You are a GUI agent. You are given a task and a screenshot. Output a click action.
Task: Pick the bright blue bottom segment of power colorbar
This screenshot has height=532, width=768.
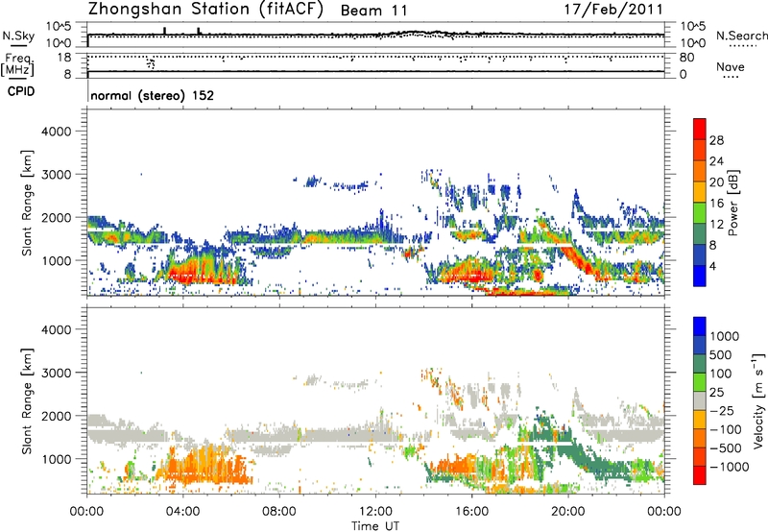tap(700, 276)
